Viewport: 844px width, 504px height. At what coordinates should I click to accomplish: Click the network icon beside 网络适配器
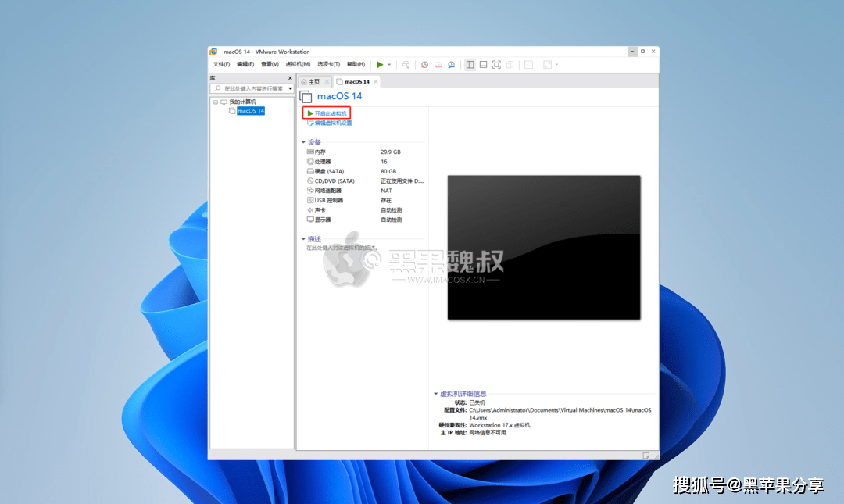tap(310, 191)
